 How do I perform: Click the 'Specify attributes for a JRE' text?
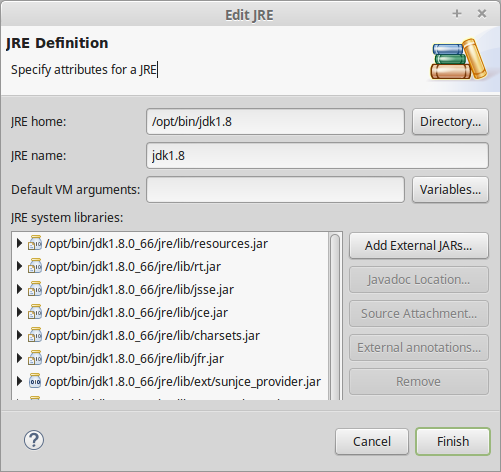[84, 70]
